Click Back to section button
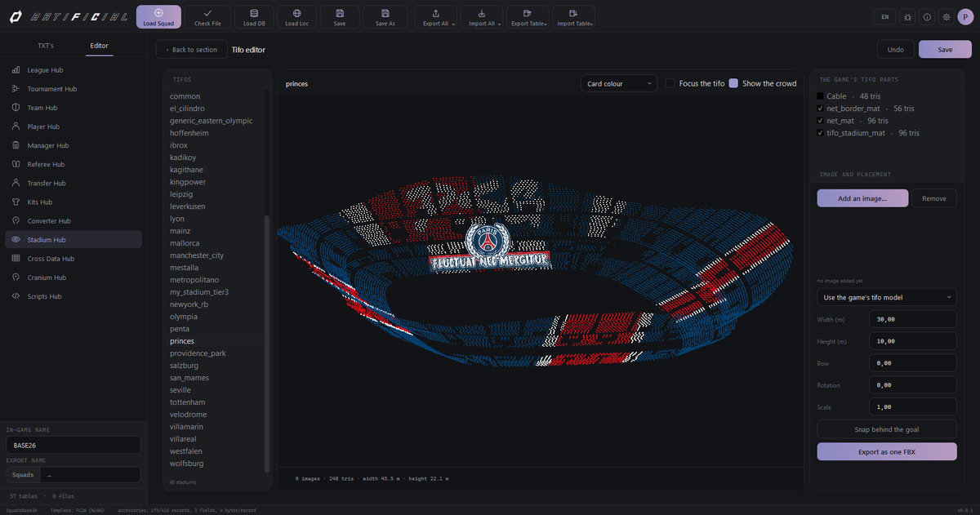 tap(191, 50)
